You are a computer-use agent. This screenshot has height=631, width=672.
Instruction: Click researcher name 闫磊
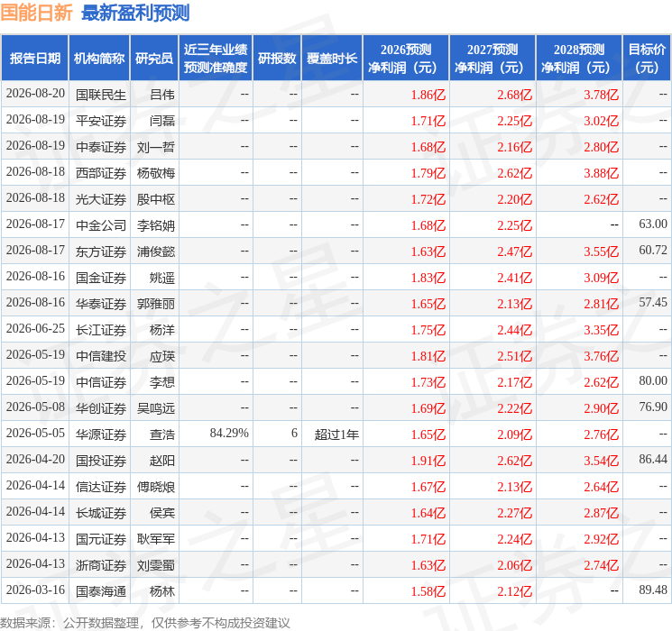coord(162,121)
